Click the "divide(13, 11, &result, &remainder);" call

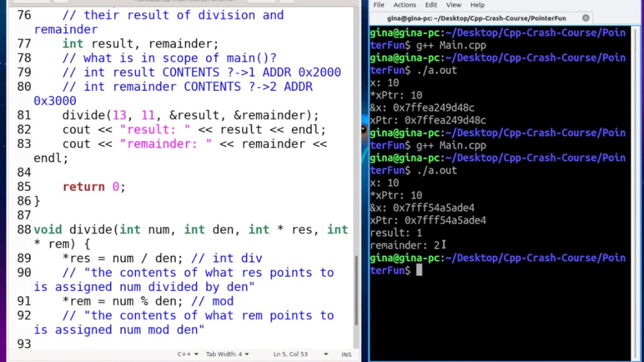point(191,115)
